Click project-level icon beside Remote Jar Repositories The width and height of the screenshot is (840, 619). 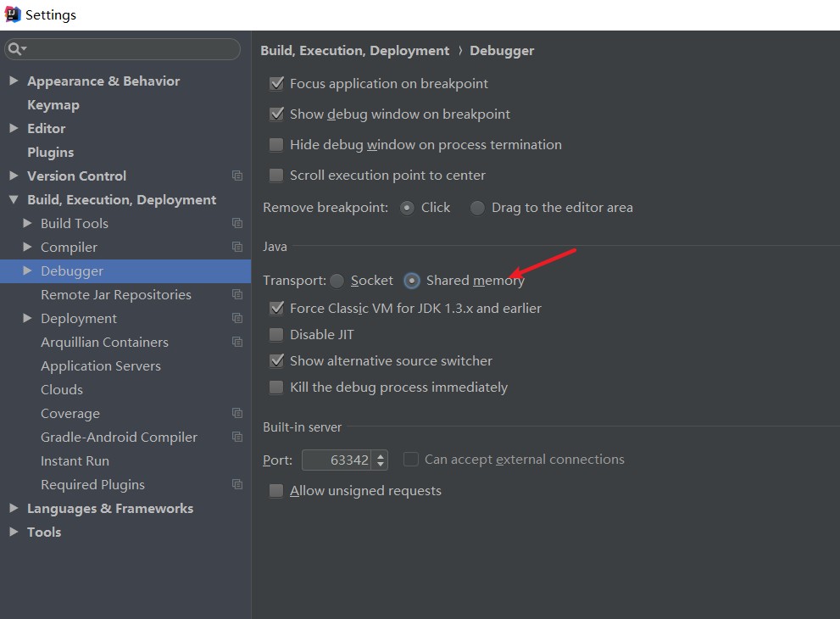(x=237, y=294)
